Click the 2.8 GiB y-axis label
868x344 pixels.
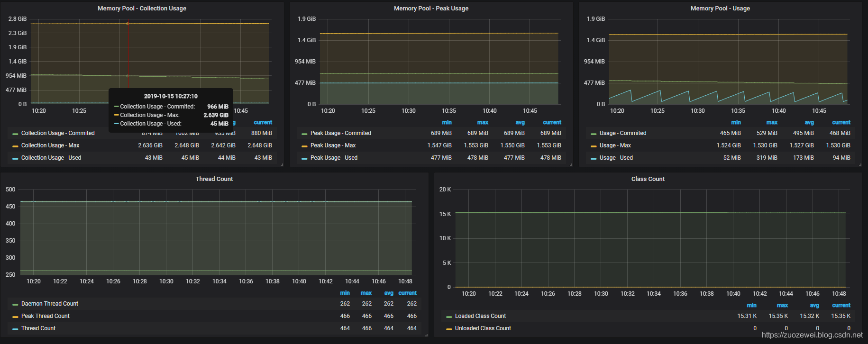click(x=18, y=19)
